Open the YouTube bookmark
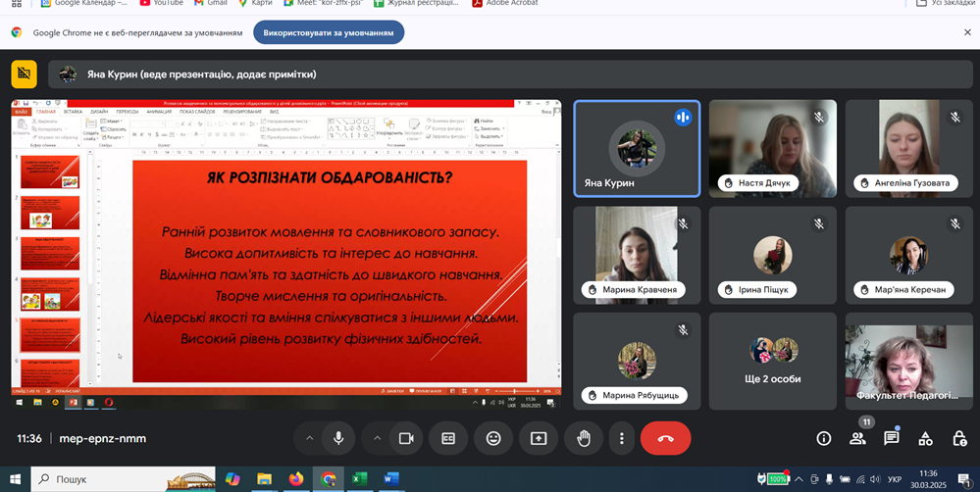This screenshot has width=980, height=492. coord(161,3)
